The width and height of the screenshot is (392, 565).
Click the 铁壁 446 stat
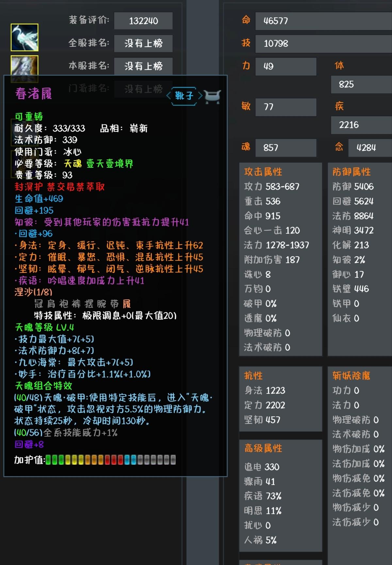tap(351, 289)
